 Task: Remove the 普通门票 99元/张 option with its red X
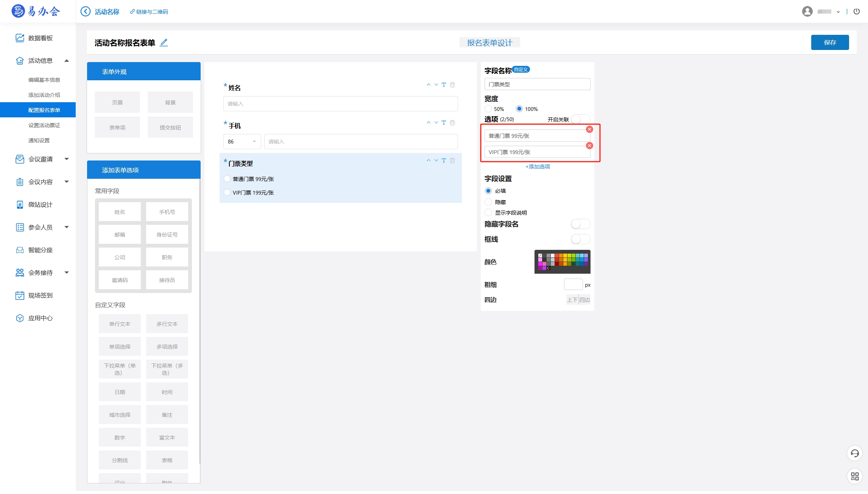(x=589, y=129)
